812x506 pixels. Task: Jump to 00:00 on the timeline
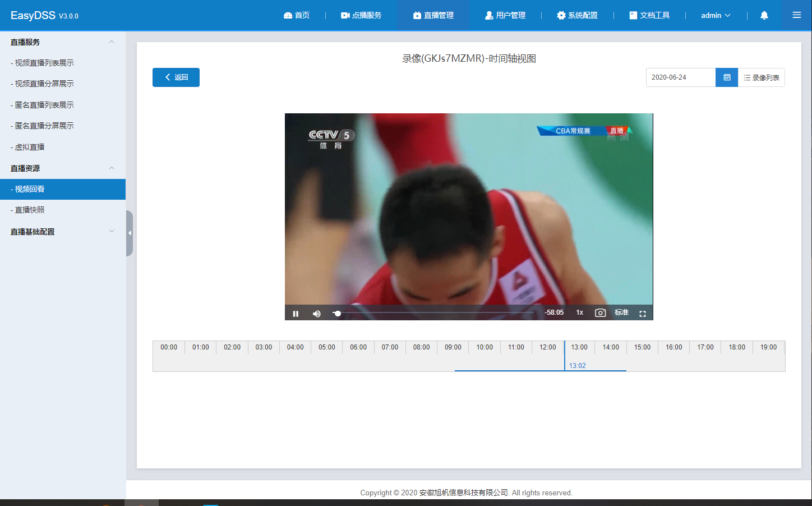[169, 347]
